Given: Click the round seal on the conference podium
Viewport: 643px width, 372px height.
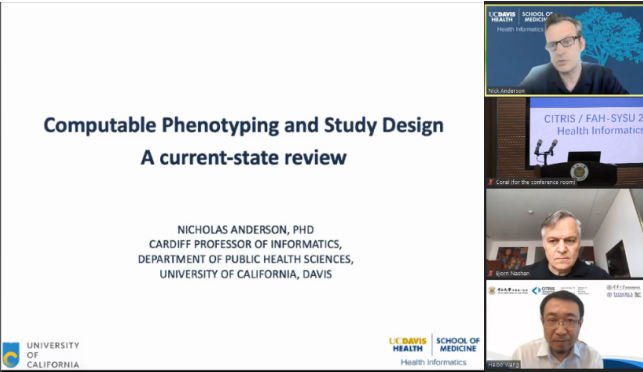Looking at the screenshot, I should (579, 172).
